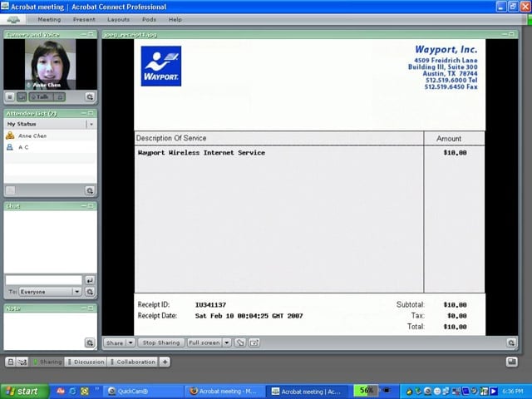Open the Help menu

(175, 20)
